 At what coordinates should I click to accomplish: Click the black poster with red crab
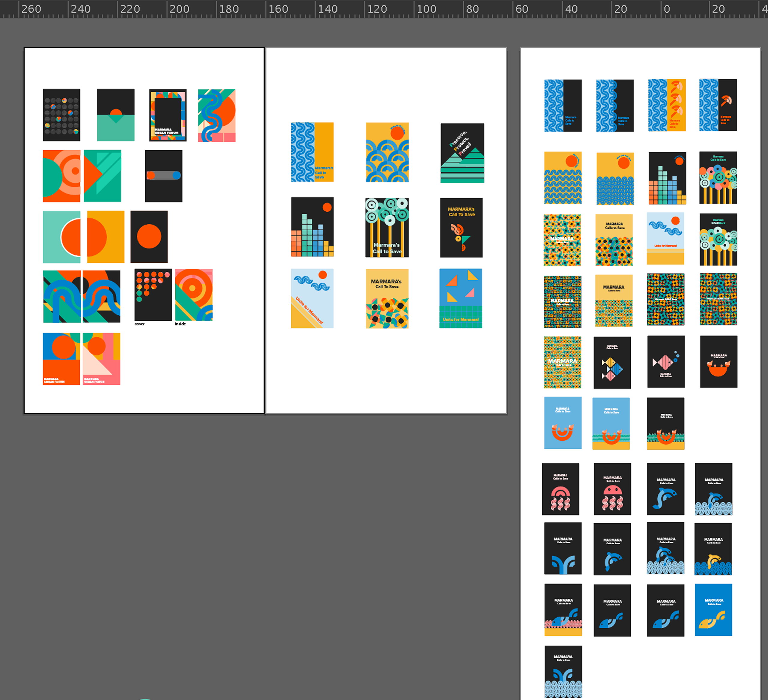tap(719, 362)
